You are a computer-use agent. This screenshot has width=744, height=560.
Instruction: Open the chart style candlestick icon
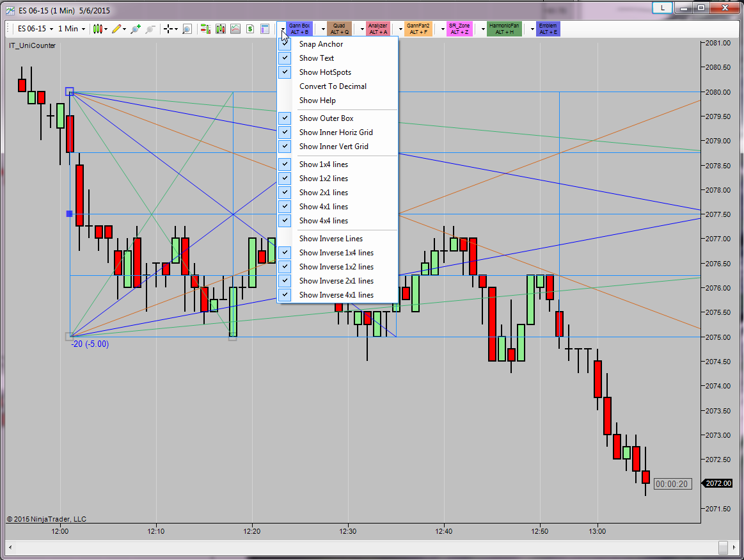point(98,29)
